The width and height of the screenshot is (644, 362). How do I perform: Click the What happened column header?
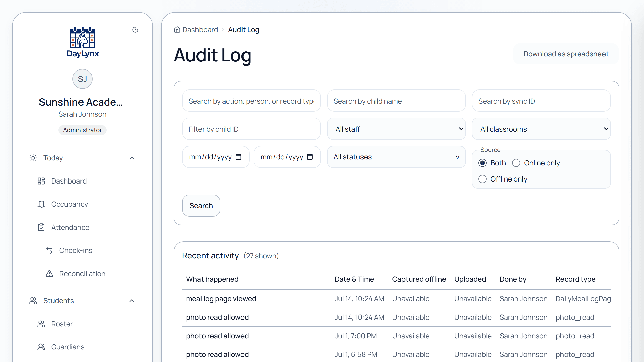tap(212, 279)
